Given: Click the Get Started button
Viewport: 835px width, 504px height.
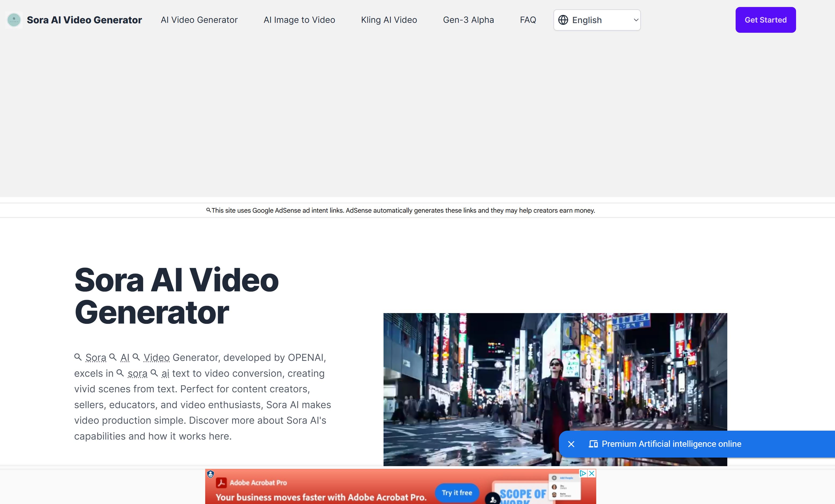Looking at the screenshot, I should (x=765, y=20).
